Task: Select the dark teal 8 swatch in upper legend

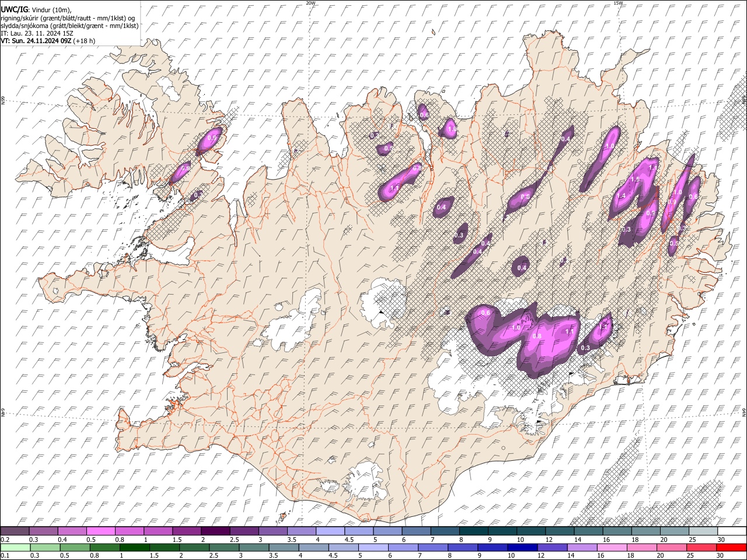Action: (474, 531)
